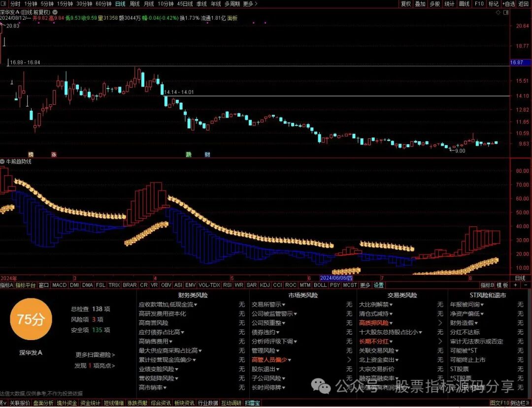Expand 更多 indicators list
The width and height of the screenshot is (532, 408).
click(x=365, y=285)
